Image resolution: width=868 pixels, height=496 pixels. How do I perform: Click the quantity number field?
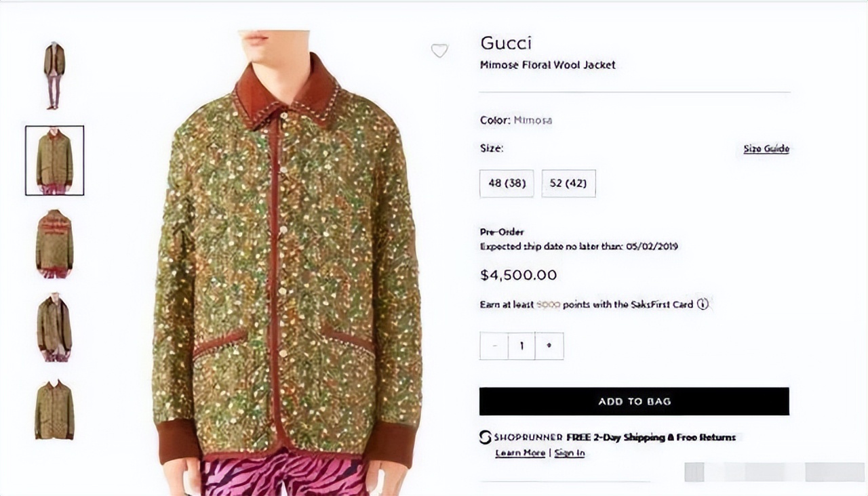pos(521,346)
